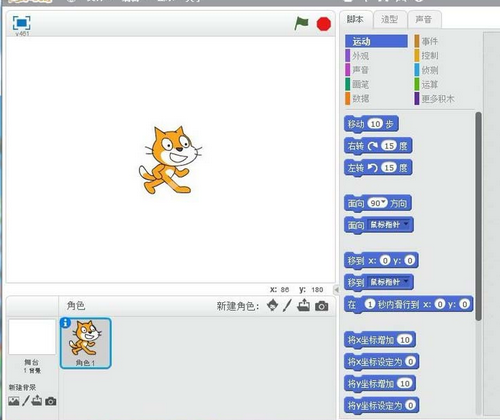Click step count field in 移动 block
Image resolution: width=500 pixels, height=420 pixels.
[x=375, y=124]
